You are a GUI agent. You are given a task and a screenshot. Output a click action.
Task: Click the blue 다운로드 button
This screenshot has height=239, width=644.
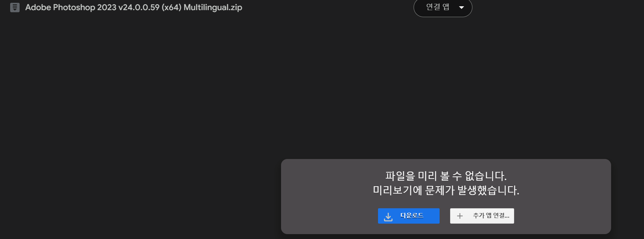tap(408, 216)
